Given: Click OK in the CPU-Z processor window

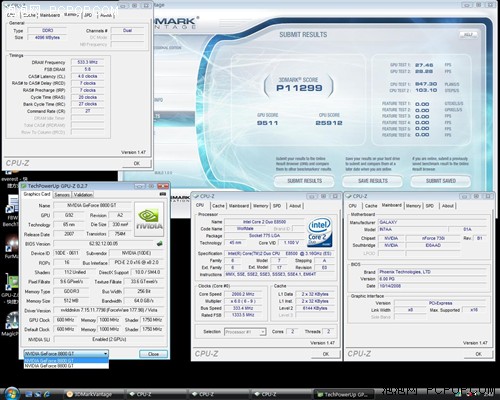Looking at the screenshot, I should 326,354.
